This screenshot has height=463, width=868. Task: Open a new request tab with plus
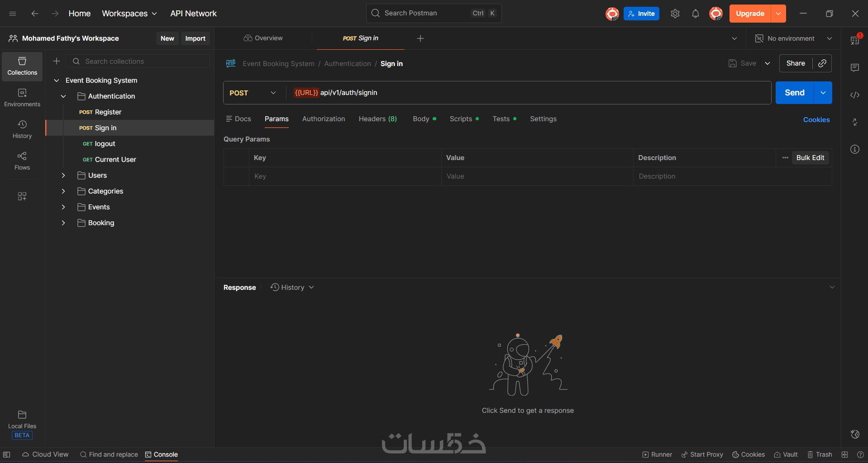420,38
